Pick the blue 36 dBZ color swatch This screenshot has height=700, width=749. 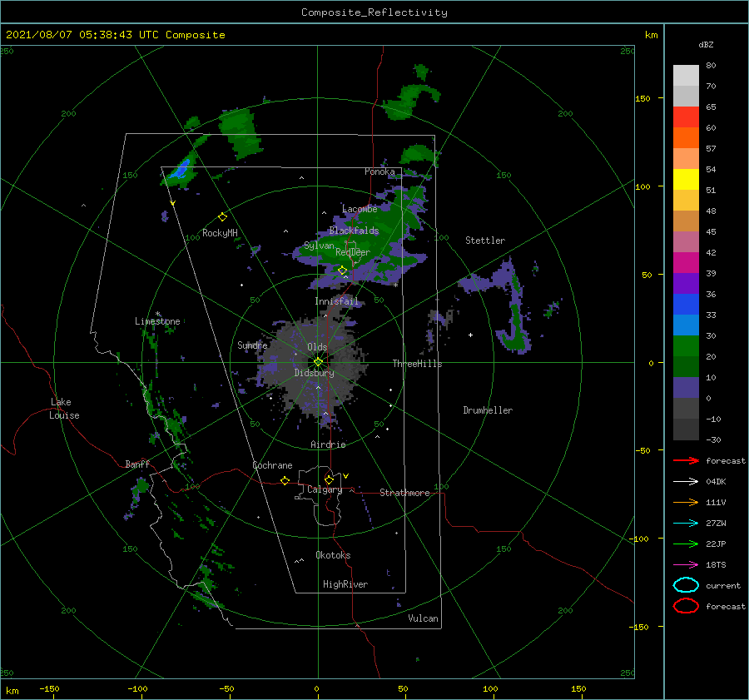686,305
